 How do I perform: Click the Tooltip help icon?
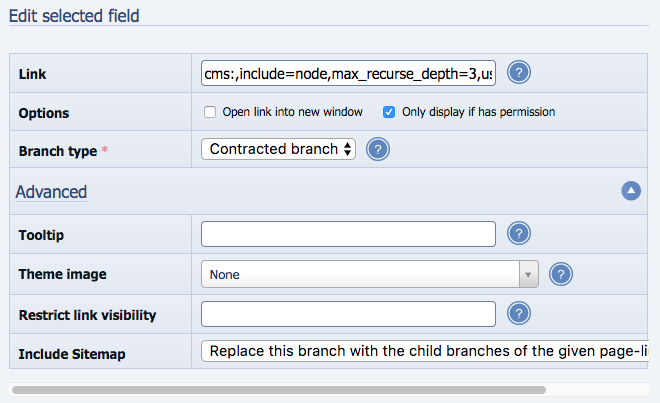point(518,234)
